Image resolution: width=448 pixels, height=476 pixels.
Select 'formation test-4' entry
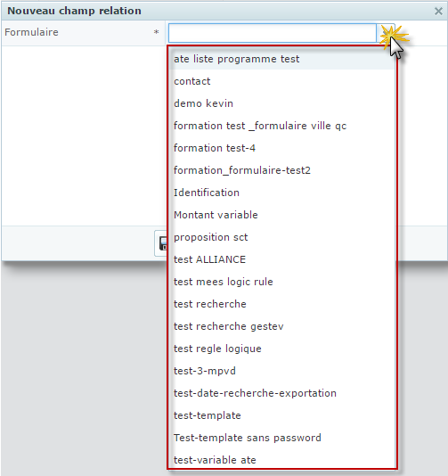281,148
